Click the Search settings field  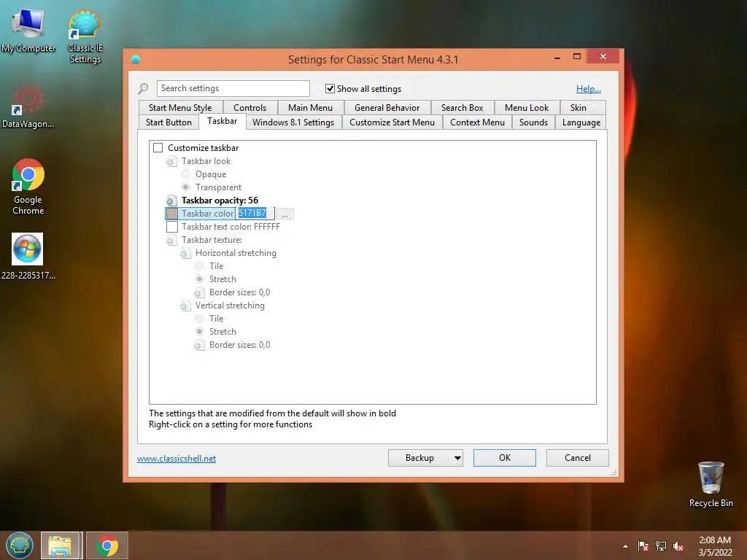233,88
